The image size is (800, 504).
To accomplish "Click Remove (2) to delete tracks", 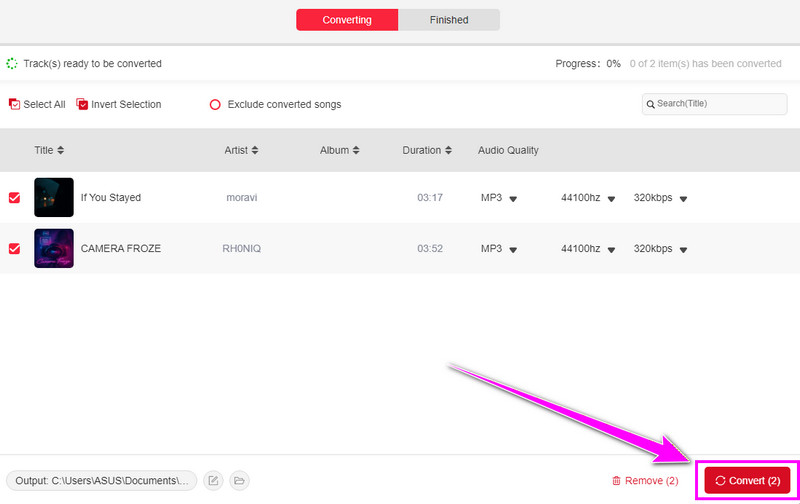I will point(645,481).
